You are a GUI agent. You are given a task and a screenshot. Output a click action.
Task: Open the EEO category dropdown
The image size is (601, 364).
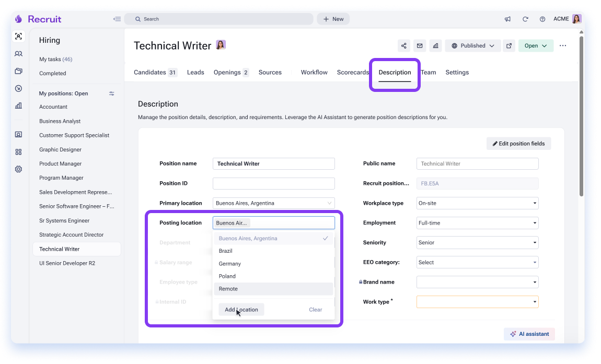click(x=477, y=263)
